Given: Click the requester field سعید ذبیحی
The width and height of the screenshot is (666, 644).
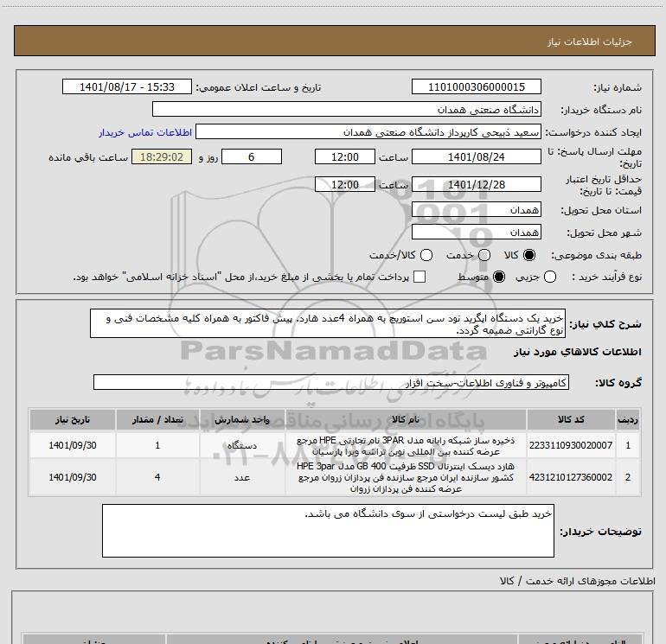Looking at the screenshot, I should (368, 131).
